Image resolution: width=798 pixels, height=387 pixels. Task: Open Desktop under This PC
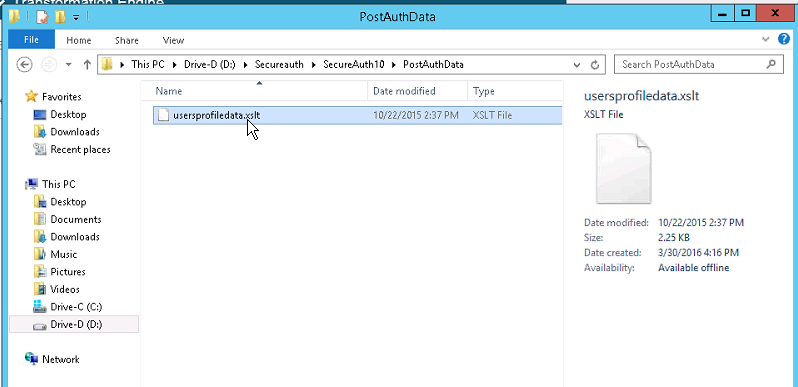68,202
